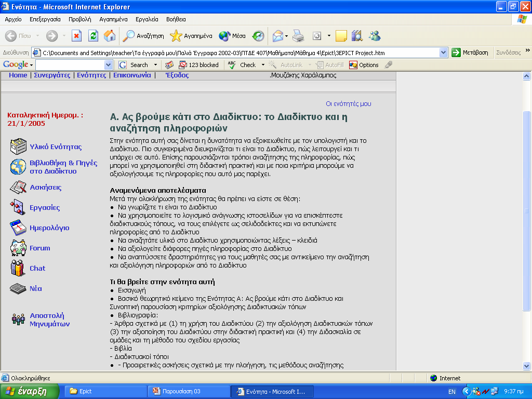Click the Αποστολή Μηνυμάτων group icon
Screen dimensions: 532x399
(x=18, y=320)
